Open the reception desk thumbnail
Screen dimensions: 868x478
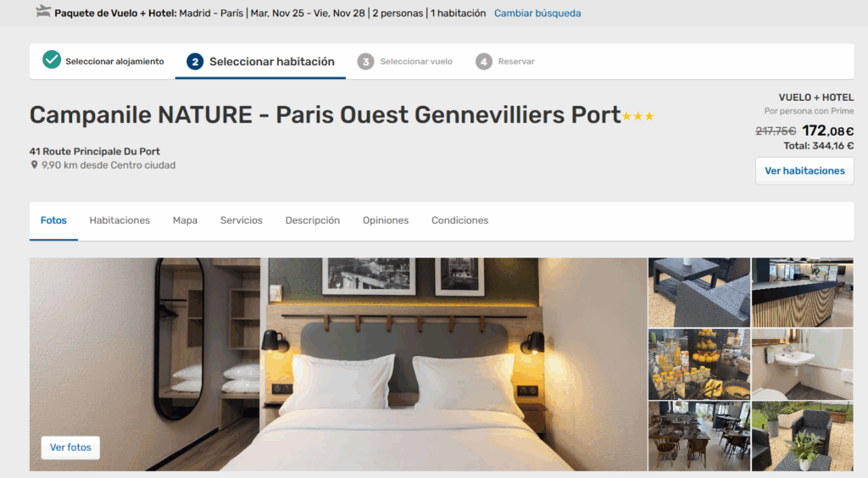pos(802,292)
